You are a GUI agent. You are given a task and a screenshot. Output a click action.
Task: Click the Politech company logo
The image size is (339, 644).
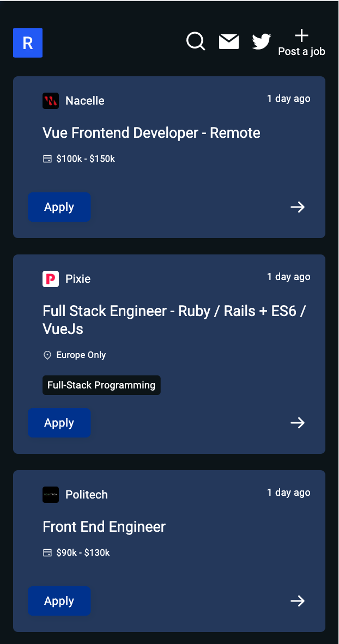pos(51,495)
